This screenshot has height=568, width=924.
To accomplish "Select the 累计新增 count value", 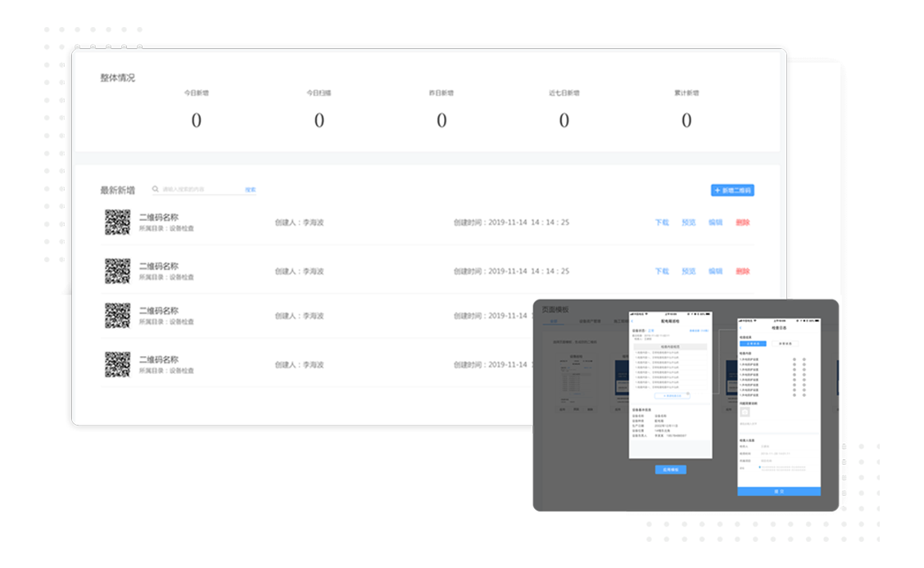I will [x=686, y=120].
